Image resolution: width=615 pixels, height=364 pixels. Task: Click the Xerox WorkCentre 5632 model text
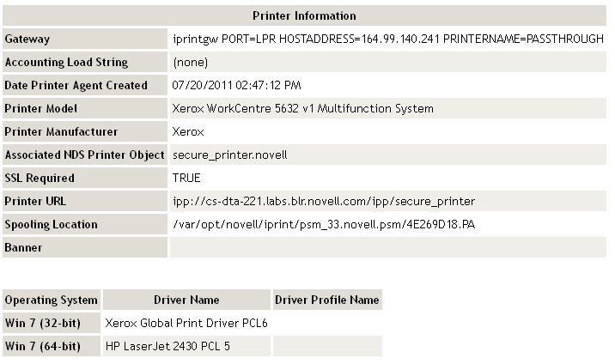pyautogui.click(x=303, y=109)
